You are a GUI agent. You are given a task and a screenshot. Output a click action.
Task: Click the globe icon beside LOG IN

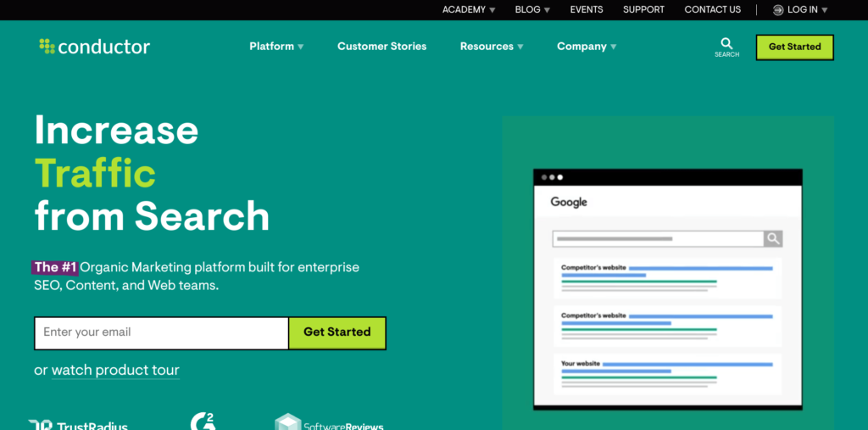[x=778, y=10]
